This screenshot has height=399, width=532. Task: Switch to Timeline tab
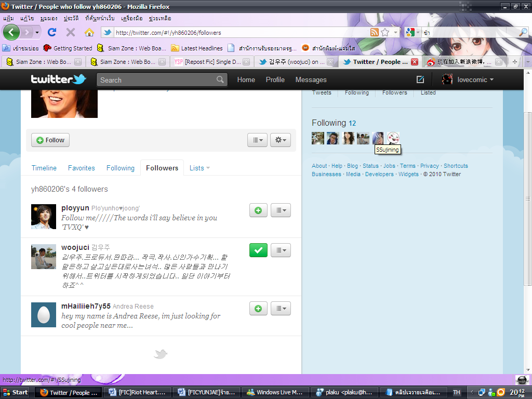[44, 168]
